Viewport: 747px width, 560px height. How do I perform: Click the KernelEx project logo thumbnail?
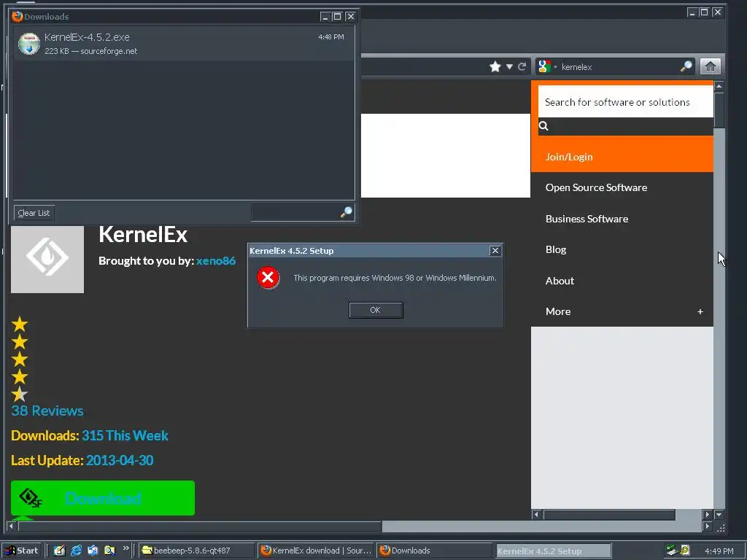click(x=47, y=260)
